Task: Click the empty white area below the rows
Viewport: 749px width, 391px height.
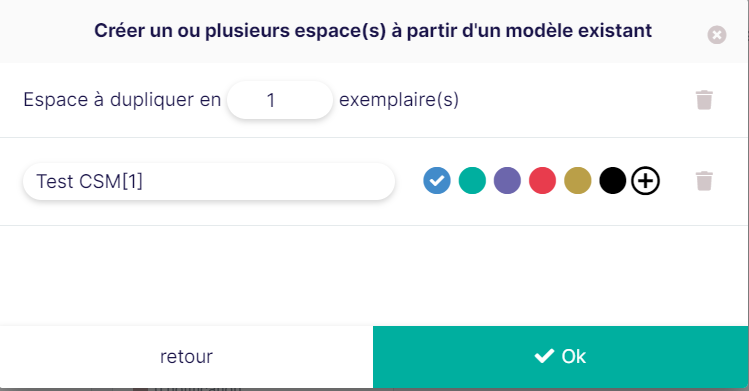Action: pyautogui.click(x=374, y=275)
